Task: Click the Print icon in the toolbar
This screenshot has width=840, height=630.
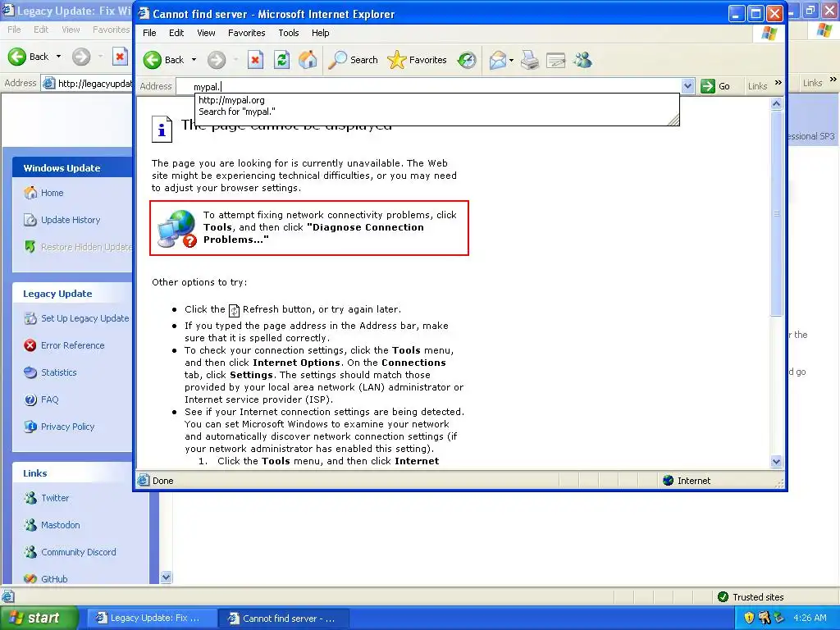Action: tap(530, 60)
